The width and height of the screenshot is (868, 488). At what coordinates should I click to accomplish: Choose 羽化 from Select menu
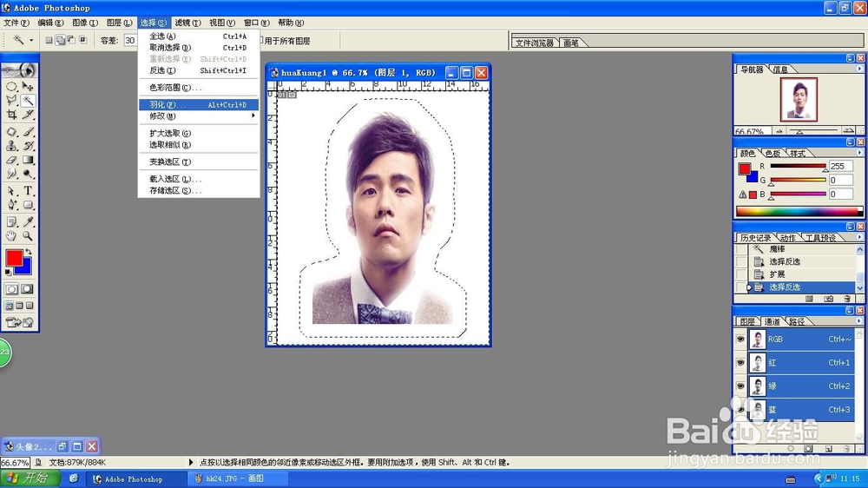(198, 105)
